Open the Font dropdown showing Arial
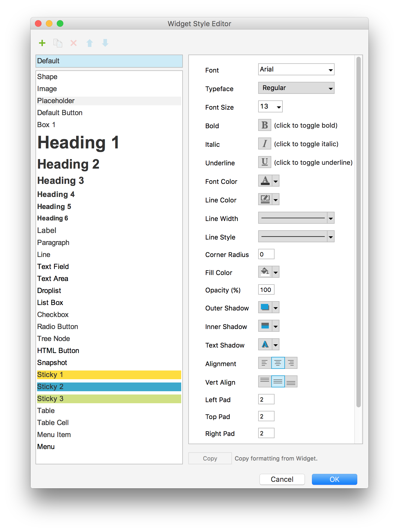Image resolution: width=399 pixels, height=532 pixels. coord(296,69)
